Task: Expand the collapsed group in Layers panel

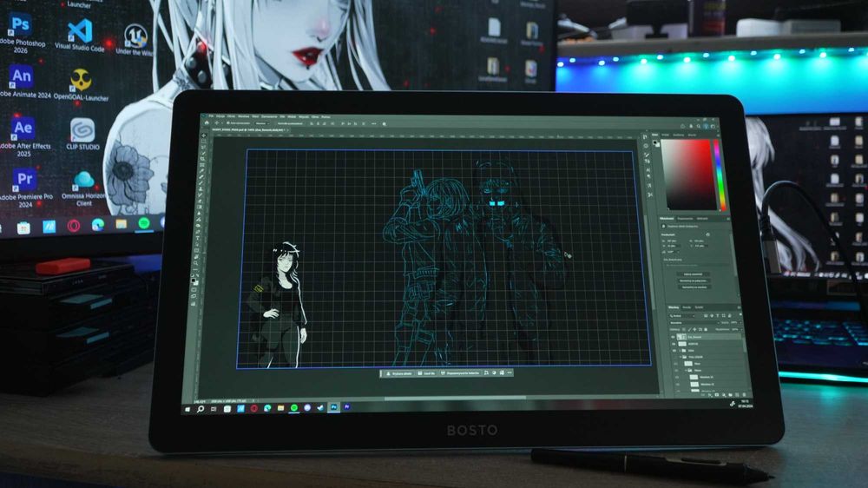Action: tap(680, 351)
